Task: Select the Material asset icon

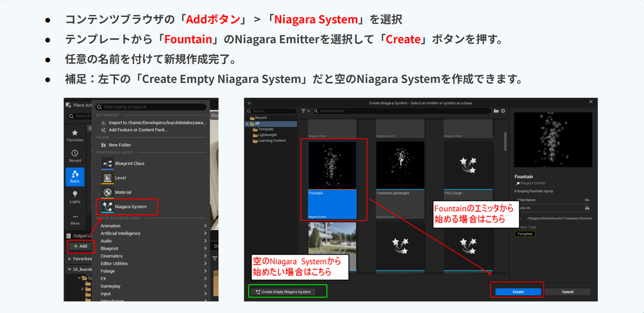Action: pyautogui.click(x=107, y=192)
